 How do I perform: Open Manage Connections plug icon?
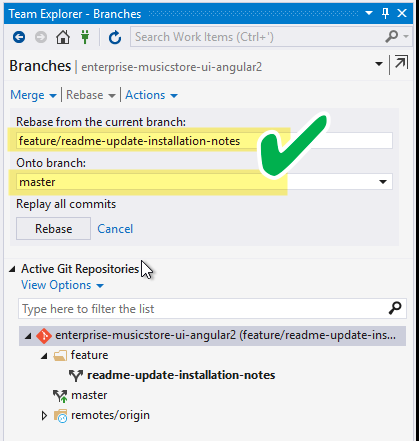pos(85,37)
